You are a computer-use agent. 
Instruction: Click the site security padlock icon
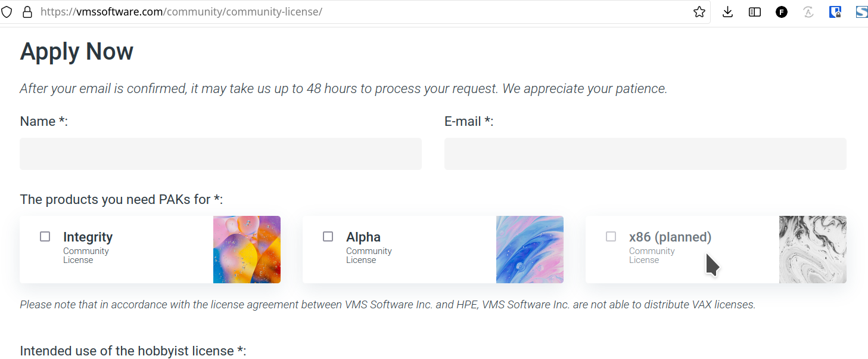tap(27, 12)
